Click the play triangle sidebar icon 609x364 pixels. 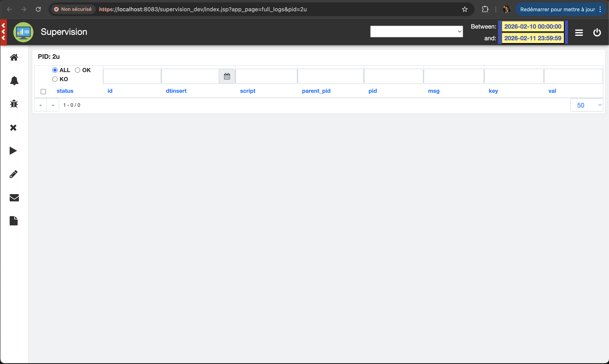click(13, 151)
